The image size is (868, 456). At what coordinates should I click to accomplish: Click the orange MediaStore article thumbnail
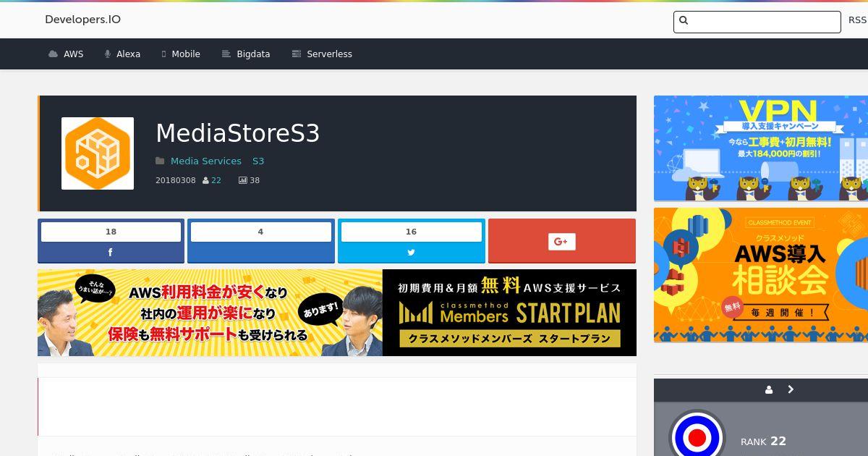coord(98,153)
